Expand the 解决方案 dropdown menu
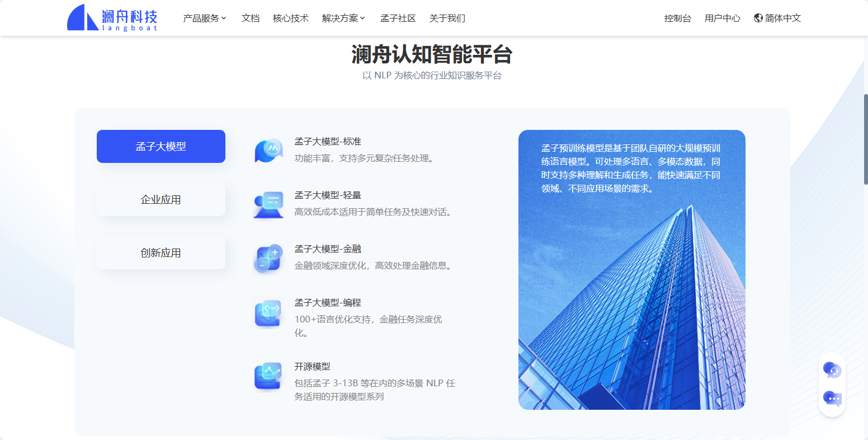 (343, 18)
